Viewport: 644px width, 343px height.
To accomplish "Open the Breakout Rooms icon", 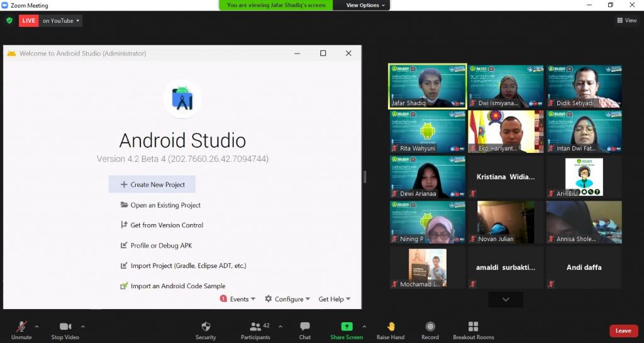I will click(x=473, y=327).
